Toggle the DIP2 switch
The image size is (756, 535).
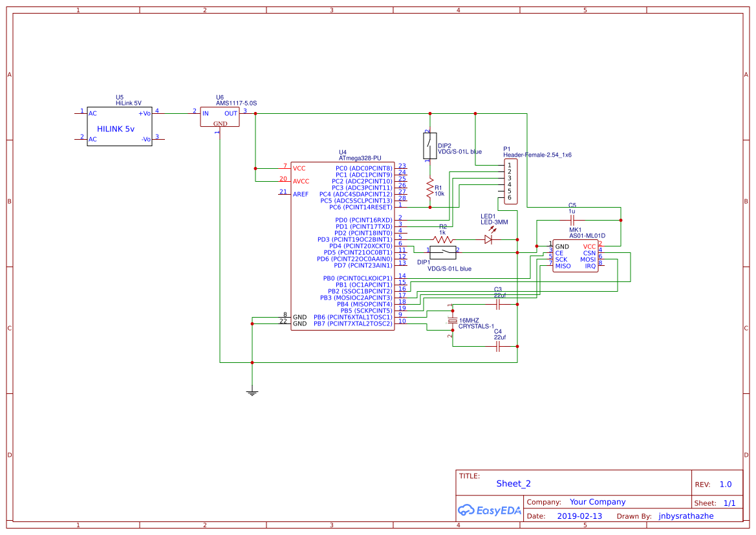(x=429, y=146)
